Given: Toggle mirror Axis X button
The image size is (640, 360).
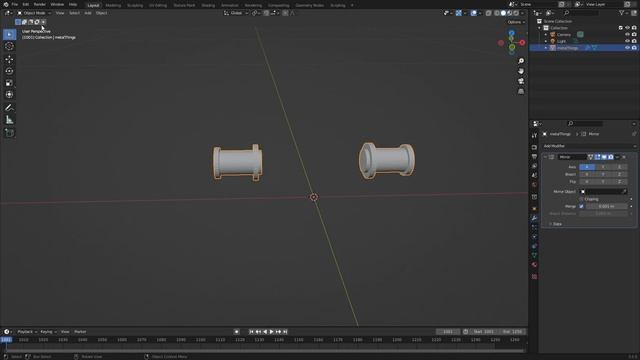Looking at the screenshot, I should (x=587, y=167).
